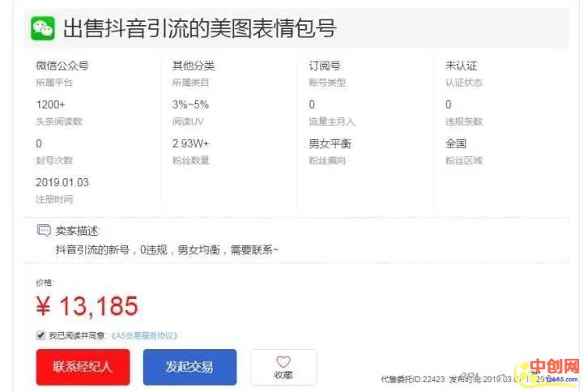Click the red yen price symbol

[x=43, y=306]
